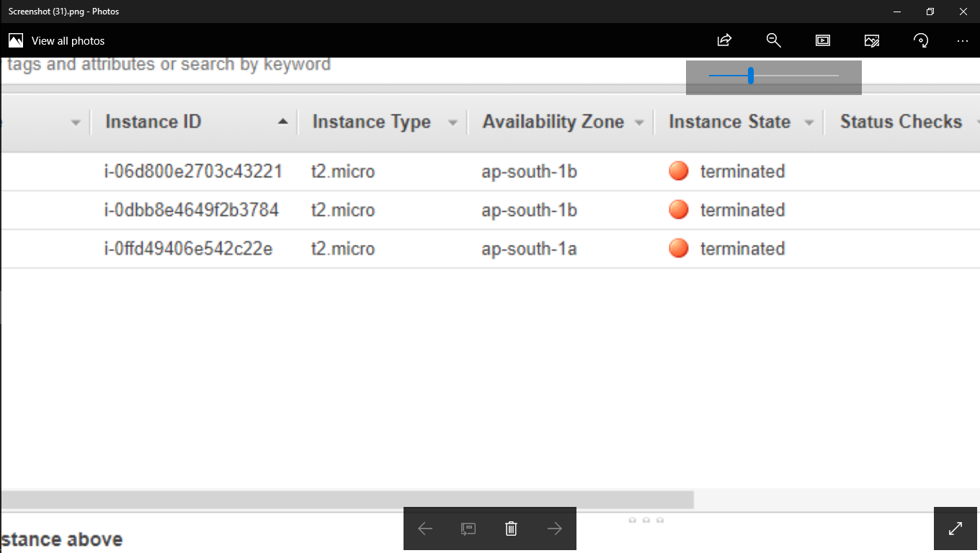
Task: Click red status dot of i-0dbb8e4649f2b3784
Action: click(679, 210)
